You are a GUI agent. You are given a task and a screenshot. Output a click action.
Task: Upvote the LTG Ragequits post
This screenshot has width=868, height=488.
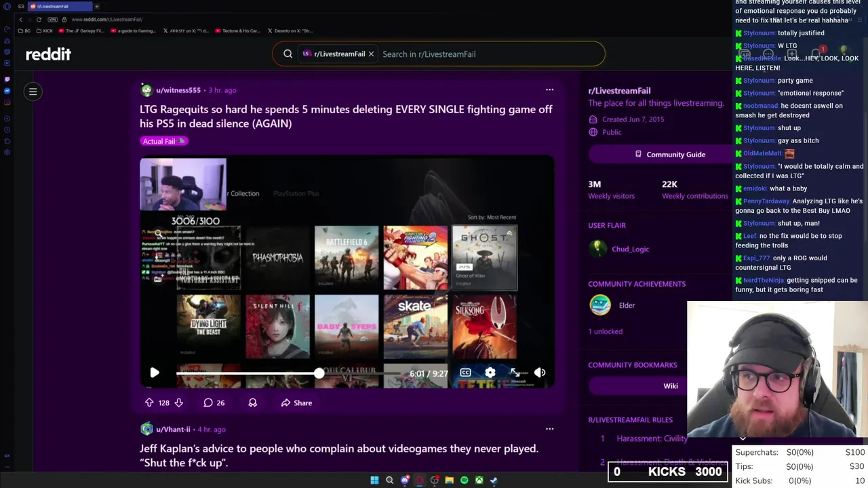[x=149, y=403]
